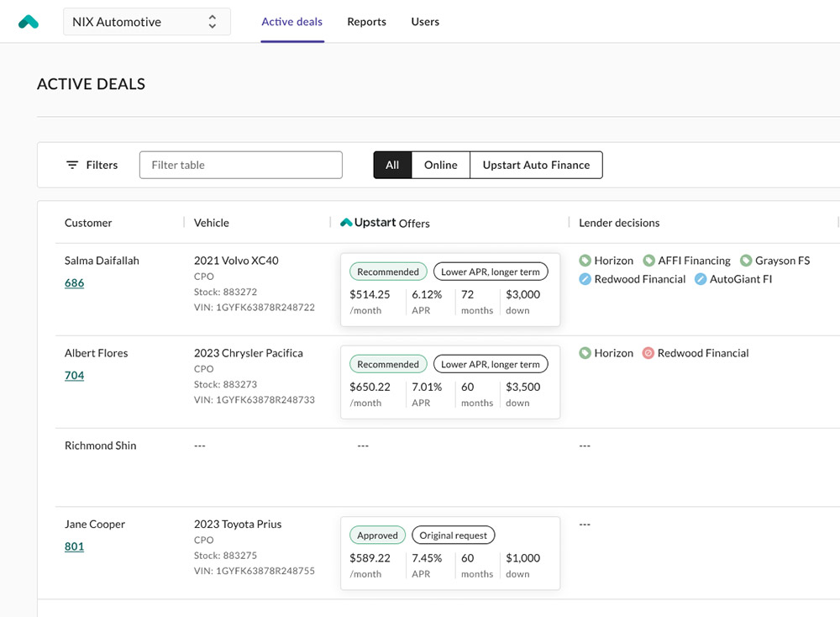Select the Upstart Auto Finance segment
The width and height of the screenshot is (840, 617).
pyautogui.click(x=536, y=165)
